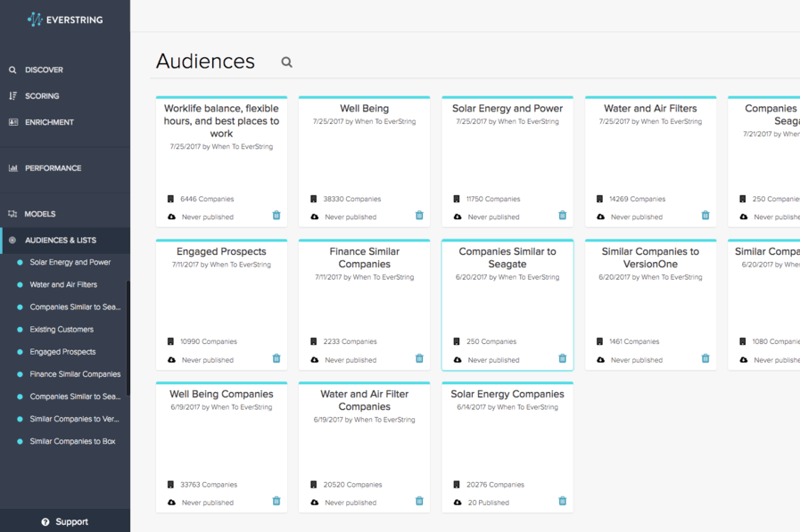Delete the Solar Energy and Power audience
The height and width of the screenshot is (532, 800).
(x=562, y=215)
